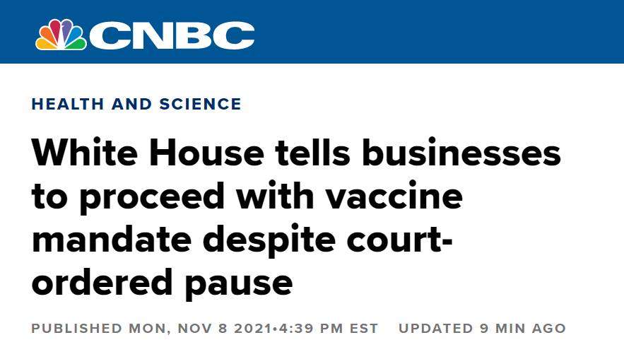This screenshot has height=364, width=624.
Task: Click the CNBC wordmark text in header
Action: 172,35
